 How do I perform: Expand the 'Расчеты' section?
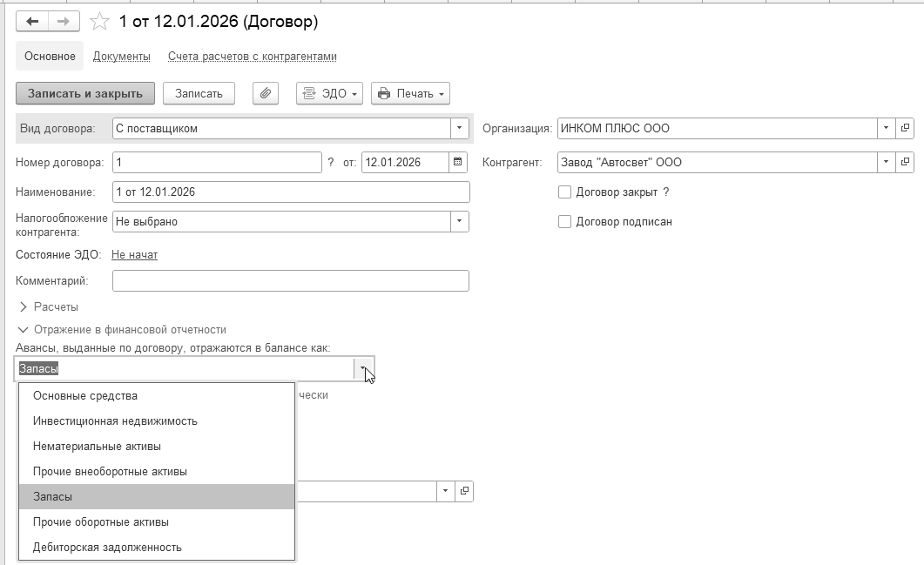coord(24,306)
